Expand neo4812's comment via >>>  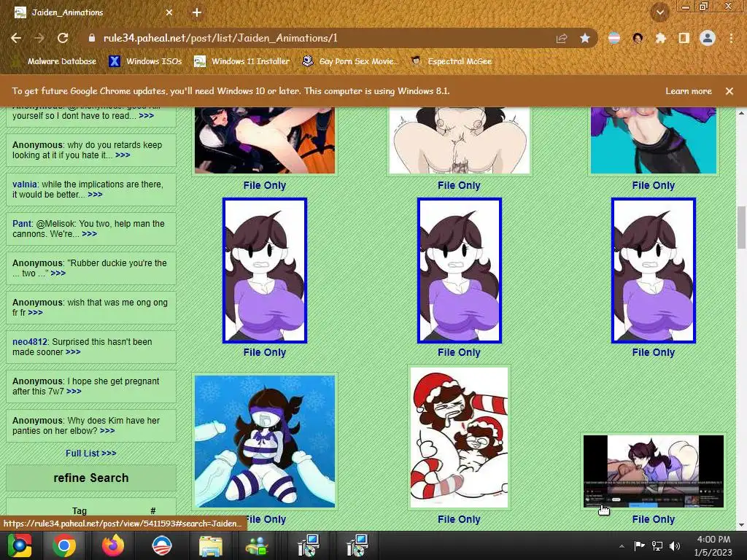pos(73,352)
